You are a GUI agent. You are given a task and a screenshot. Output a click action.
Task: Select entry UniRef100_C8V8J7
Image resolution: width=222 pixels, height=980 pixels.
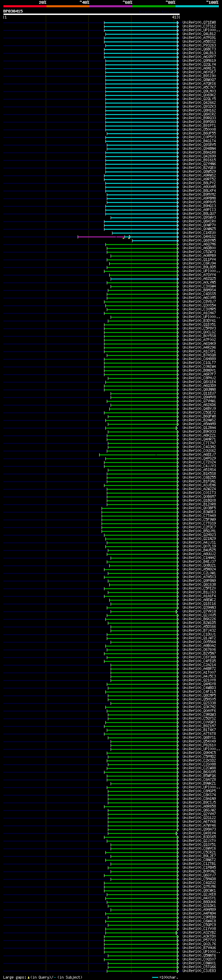199,302
